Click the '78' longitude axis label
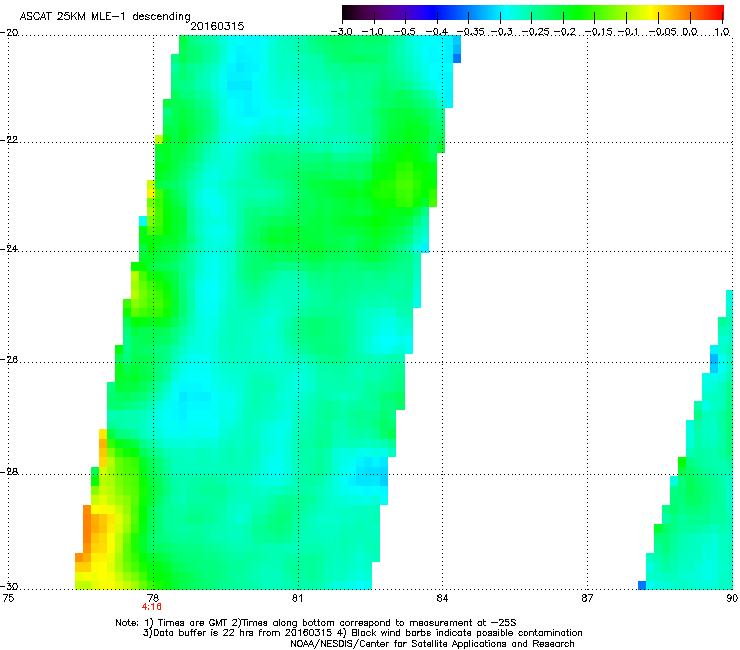 [x=153, y=599]
